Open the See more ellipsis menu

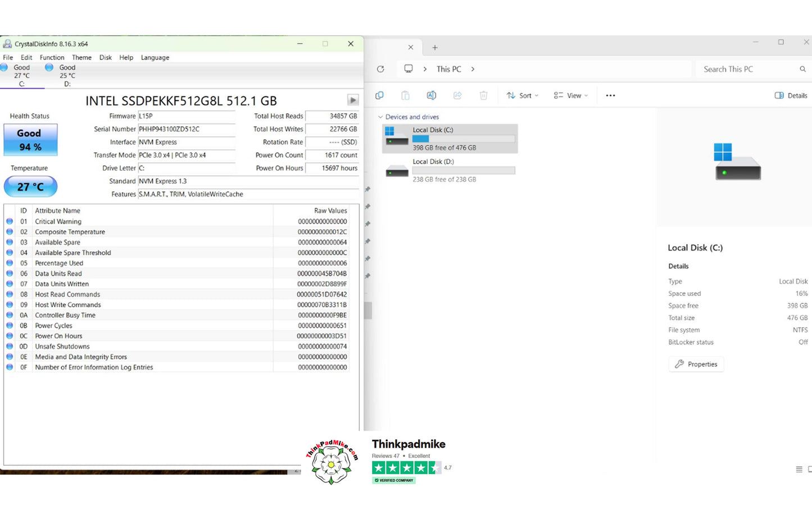click(x=611, y=95)
